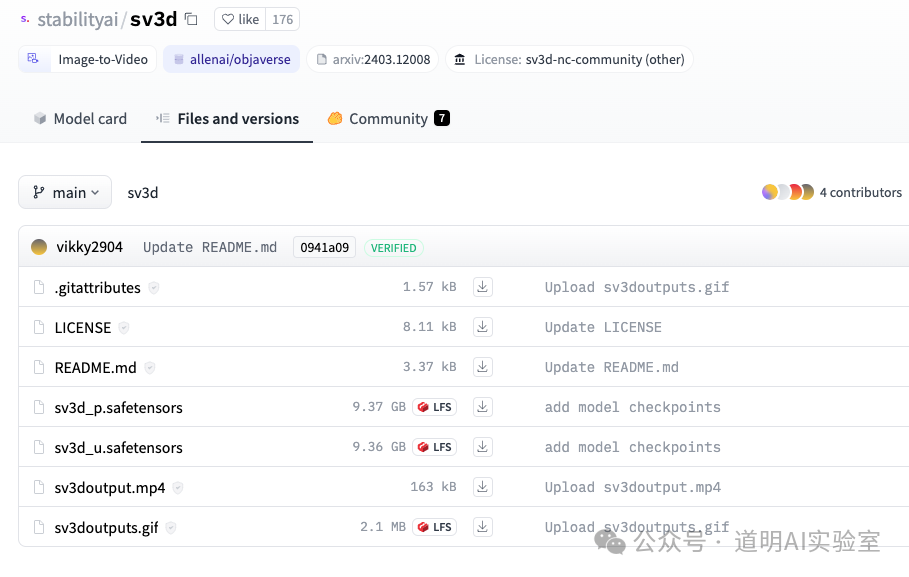909x577 pixels.
Task: Open the Community tab
Action: click(x=388, y=118)
